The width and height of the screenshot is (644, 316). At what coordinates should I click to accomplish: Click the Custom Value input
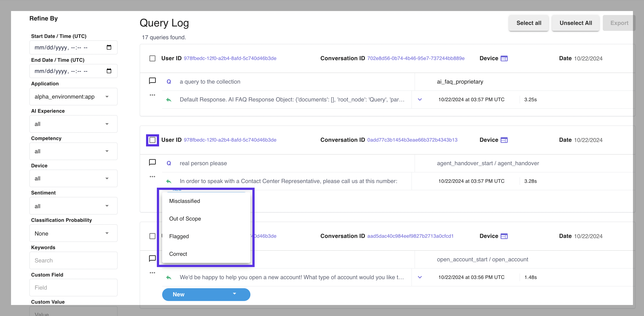73,311
